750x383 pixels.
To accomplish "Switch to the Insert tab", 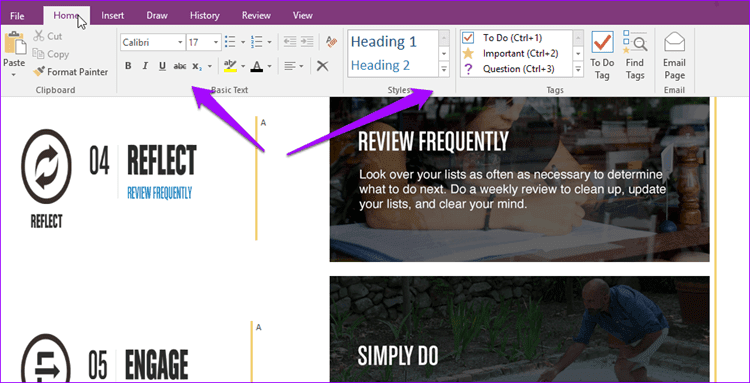I will click(x=113, y=16).
